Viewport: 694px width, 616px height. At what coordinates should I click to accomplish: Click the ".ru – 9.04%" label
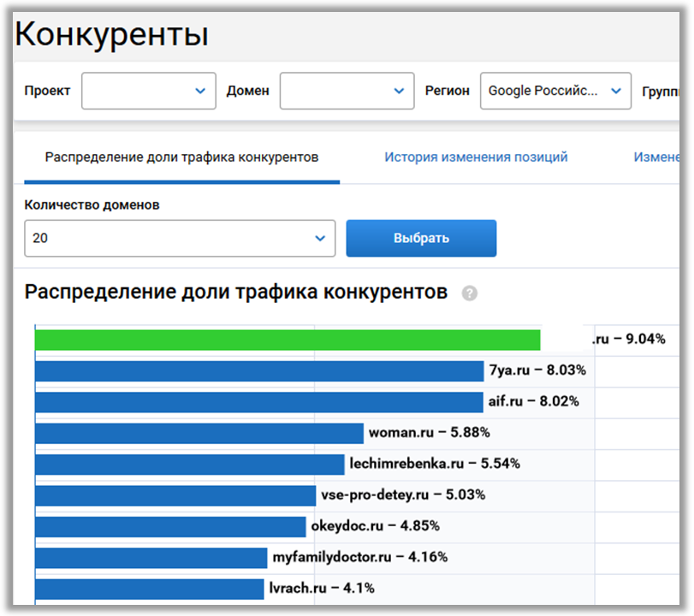tap(628, 339)
